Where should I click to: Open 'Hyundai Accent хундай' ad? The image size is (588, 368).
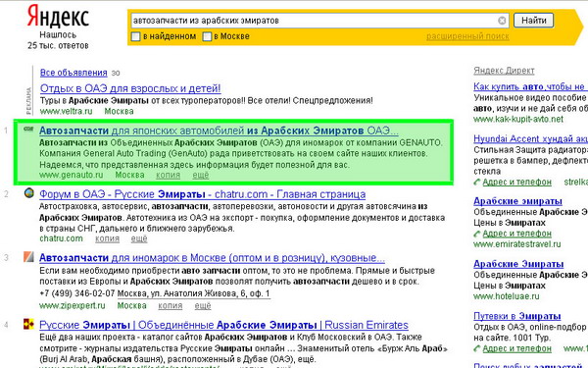[530, 139]
